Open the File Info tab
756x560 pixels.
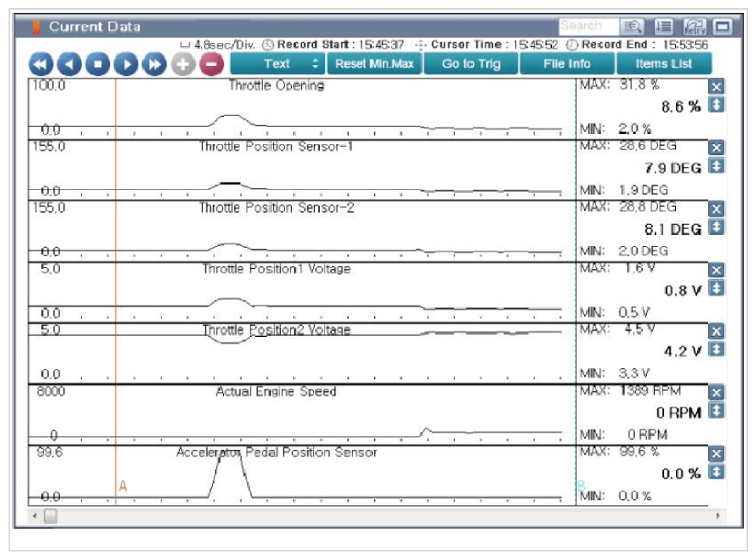click(567, 63)
